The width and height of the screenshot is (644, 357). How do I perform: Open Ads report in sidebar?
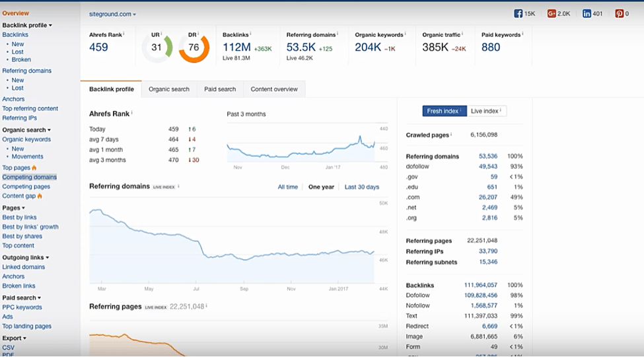[7, 317]
